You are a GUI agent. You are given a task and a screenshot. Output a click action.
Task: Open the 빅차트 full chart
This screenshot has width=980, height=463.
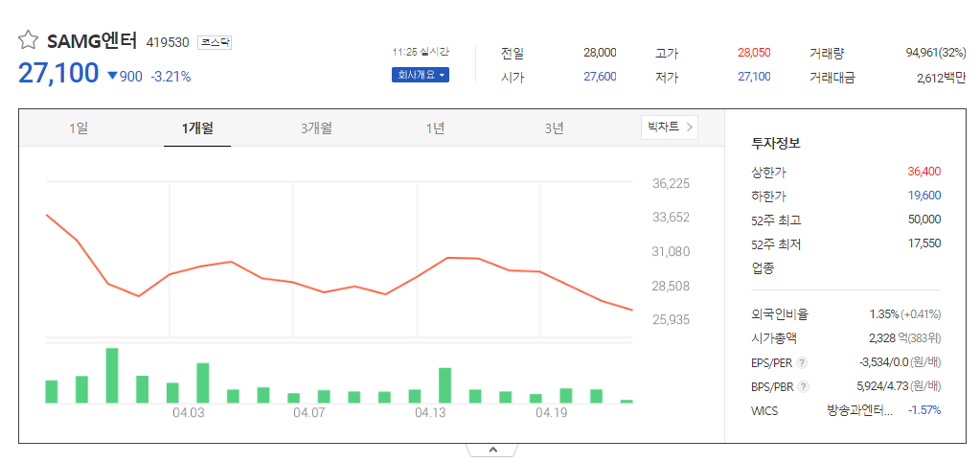(670, 127)
